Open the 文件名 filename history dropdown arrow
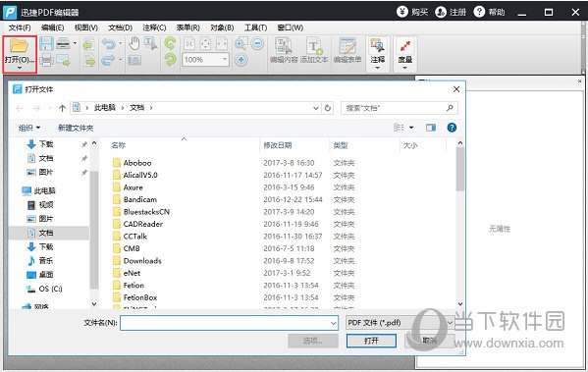Viewport: 588px width, 372px height. coord(334,323)
